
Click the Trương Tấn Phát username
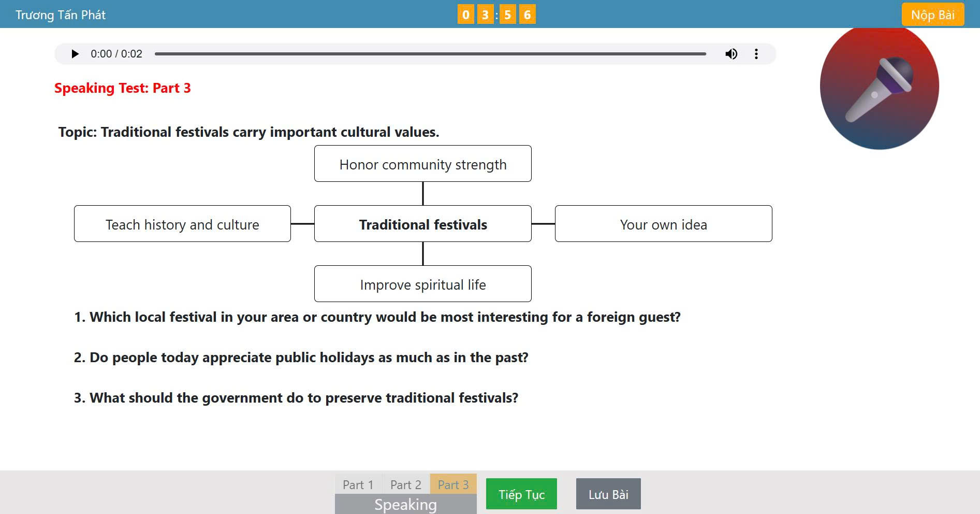(x=61, y=15)
